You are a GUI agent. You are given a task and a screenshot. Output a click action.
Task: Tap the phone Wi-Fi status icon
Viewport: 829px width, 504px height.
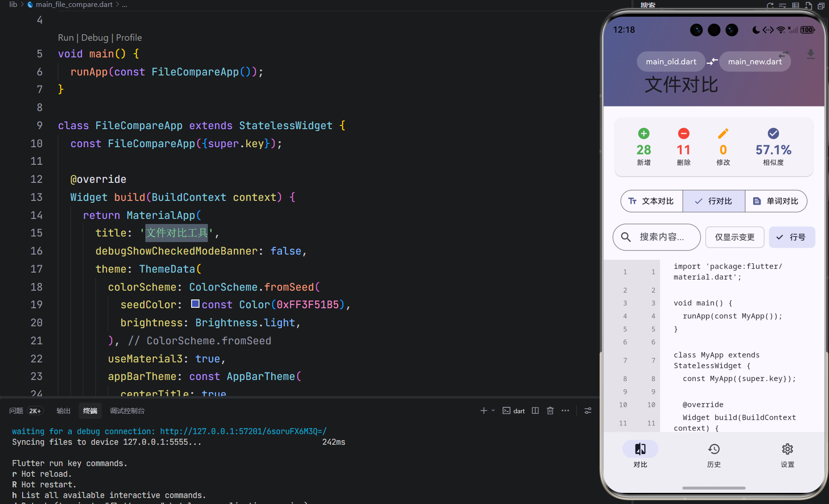(x=781, y=30)
